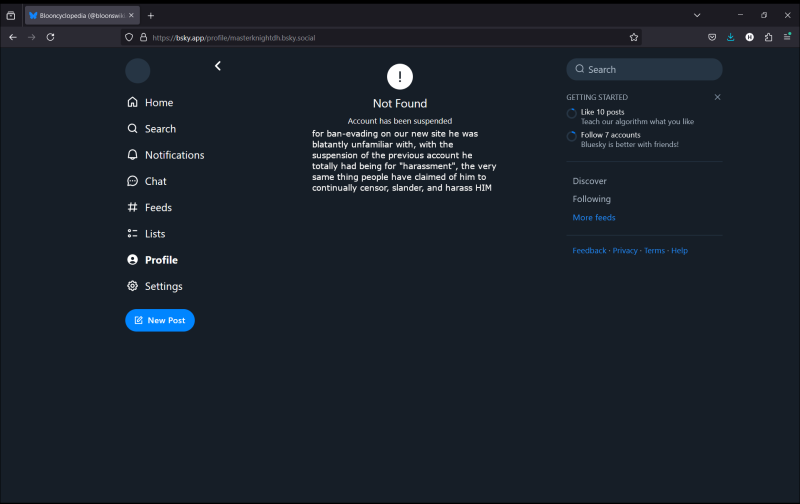Open Home in the Bluesky sidebar
800x504 pixels.
pyautogui.click(x=150, y=103)
